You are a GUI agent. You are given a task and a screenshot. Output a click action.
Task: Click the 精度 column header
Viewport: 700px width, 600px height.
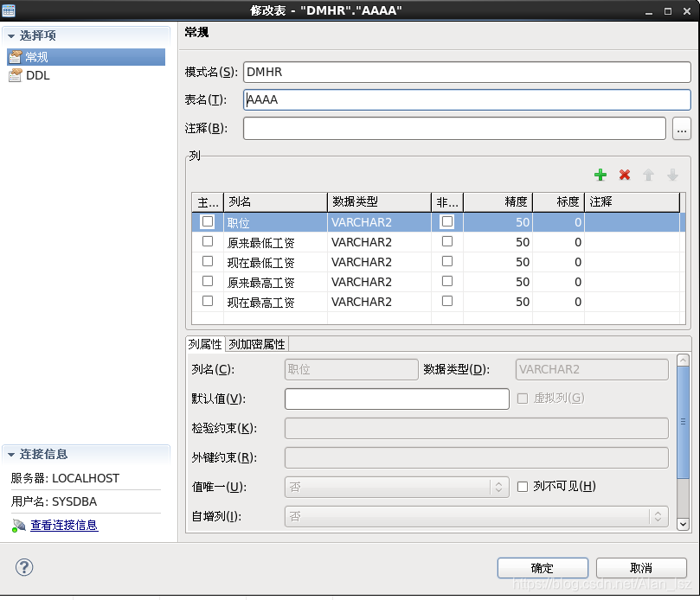point(498,202)
